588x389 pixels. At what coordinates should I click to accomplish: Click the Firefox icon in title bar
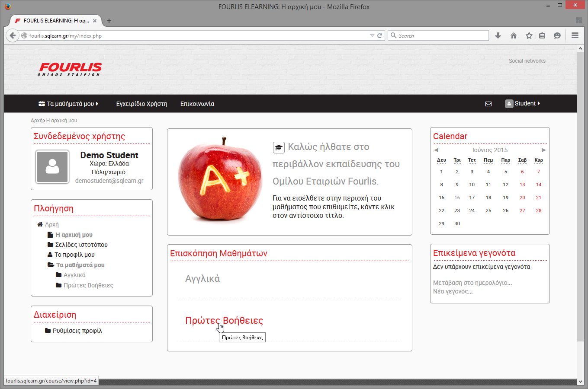7,6
